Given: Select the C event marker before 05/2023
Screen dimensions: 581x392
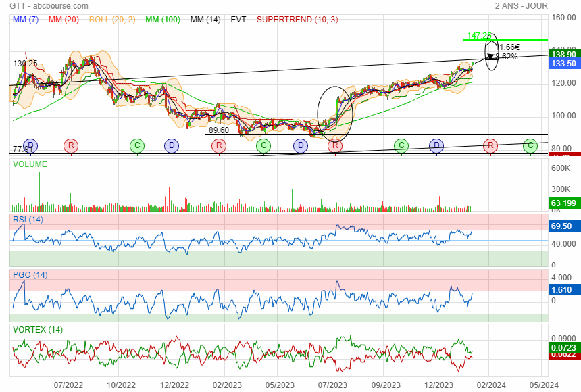Looking at the screenshot, I should pos(263,145).
